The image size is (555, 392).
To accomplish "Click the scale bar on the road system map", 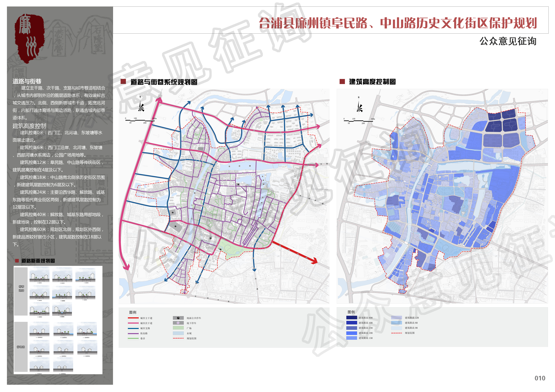I will [141, 120].
